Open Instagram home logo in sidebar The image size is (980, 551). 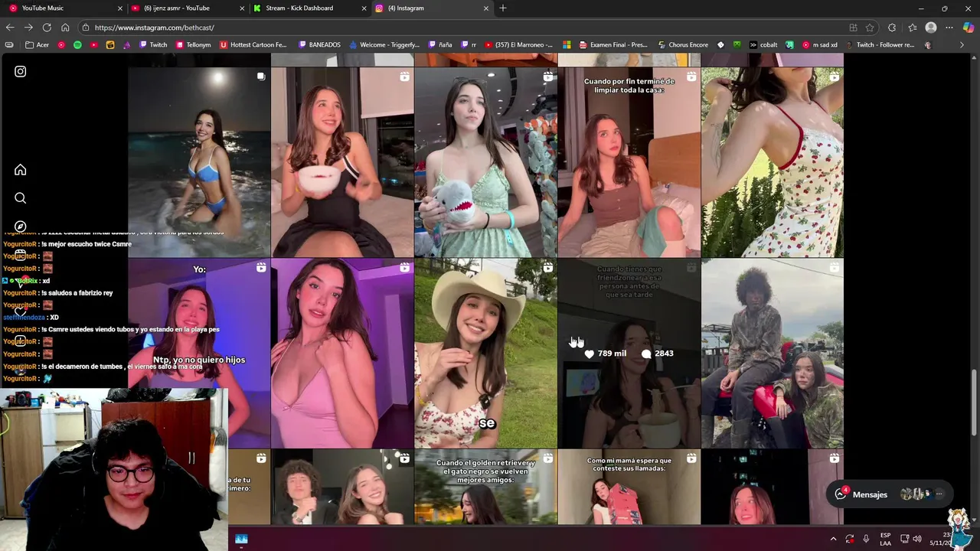pyautogui.click(x=21, y=71)
